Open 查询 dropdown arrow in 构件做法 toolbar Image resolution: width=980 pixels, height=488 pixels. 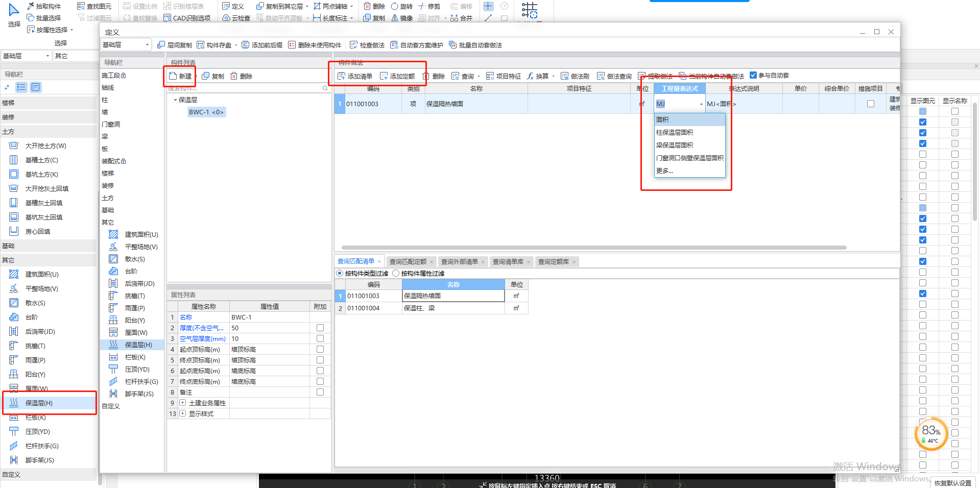(479, 76)
